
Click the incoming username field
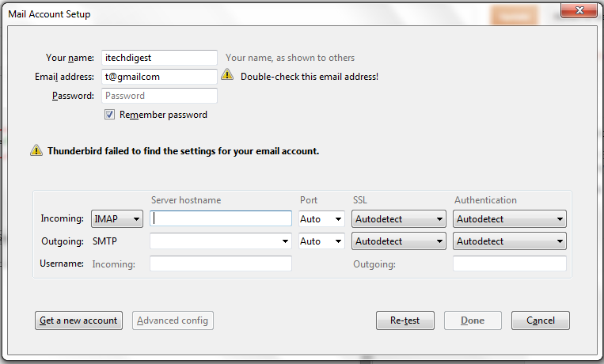tap(221, 264)
